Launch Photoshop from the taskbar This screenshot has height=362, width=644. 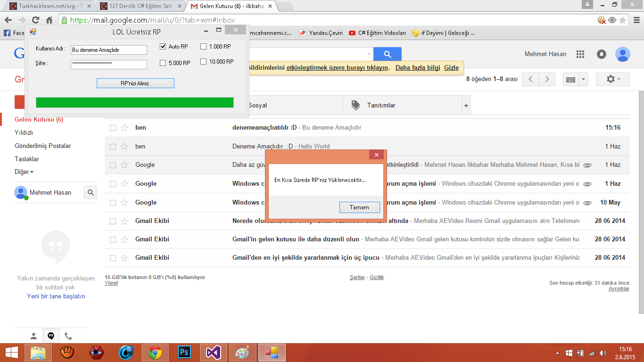pos(184,352)
